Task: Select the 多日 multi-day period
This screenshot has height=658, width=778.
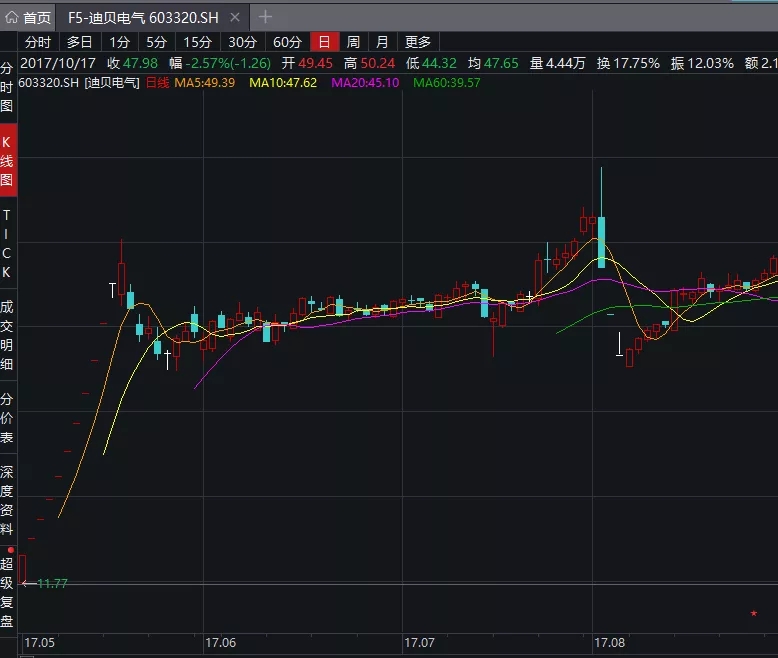Action: tap(79, 41)
